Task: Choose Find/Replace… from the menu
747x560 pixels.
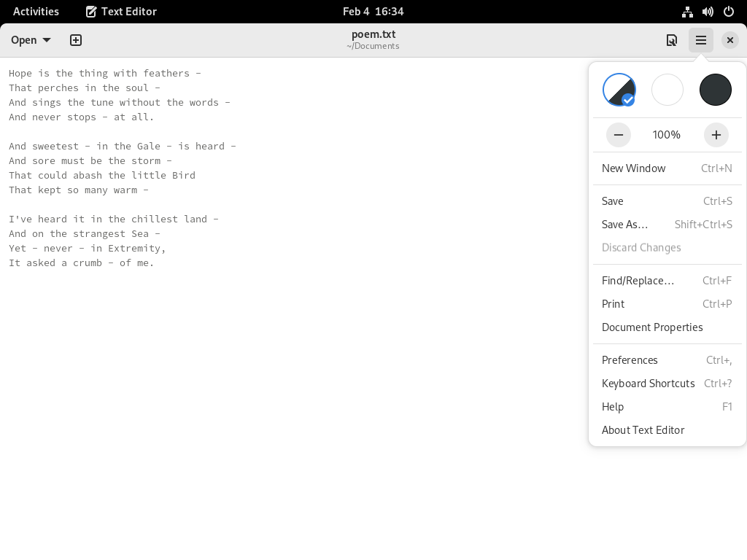Action: [667, 281]
